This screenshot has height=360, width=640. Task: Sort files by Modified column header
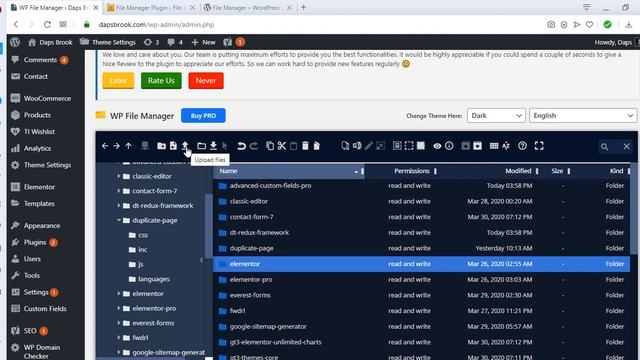[518, 171]
